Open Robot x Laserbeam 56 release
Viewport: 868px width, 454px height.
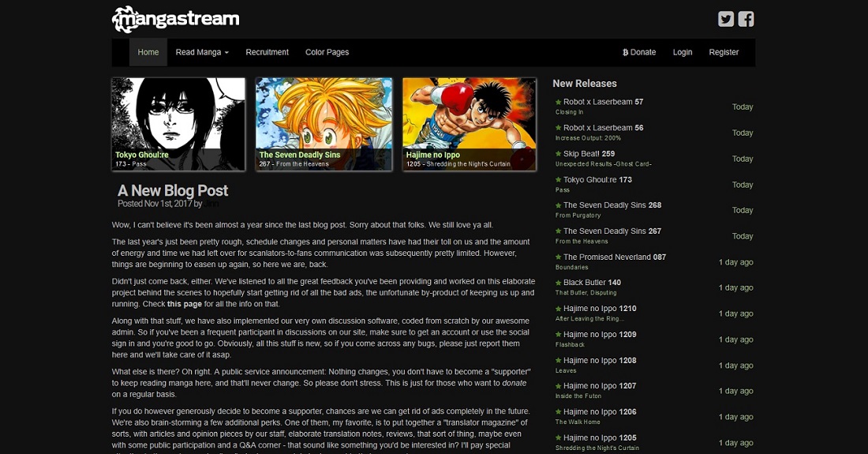coord(603,128)
